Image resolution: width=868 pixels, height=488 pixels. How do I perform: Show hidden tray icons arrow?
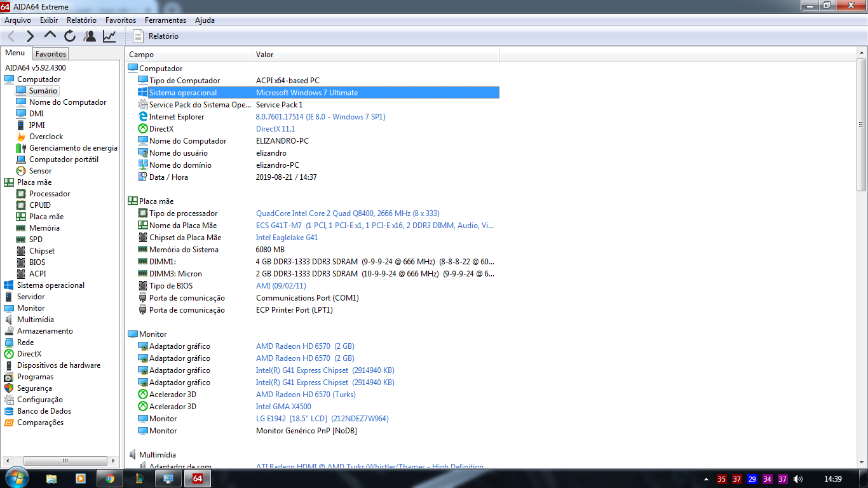(x=707, y=478)
